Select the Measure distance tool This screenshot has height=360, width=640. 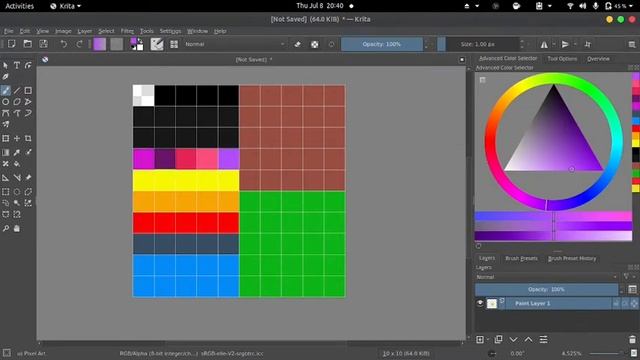tap(17, 178)
